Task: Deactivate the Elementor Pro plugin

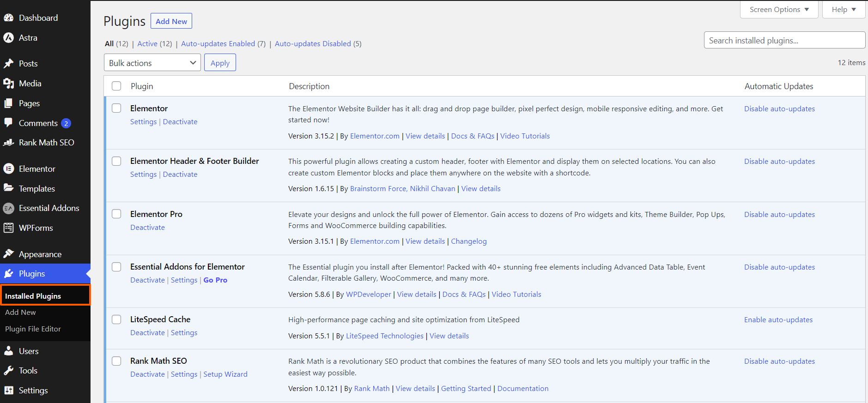Action: 147,228
